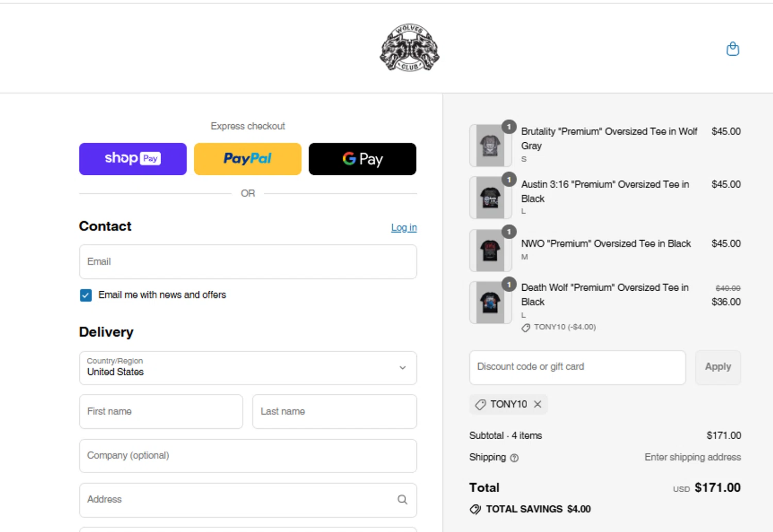Click the Subtotal 4 items label
Image resolution: width=773 pixels, height=532 pixels.
[x=506, y=436]
